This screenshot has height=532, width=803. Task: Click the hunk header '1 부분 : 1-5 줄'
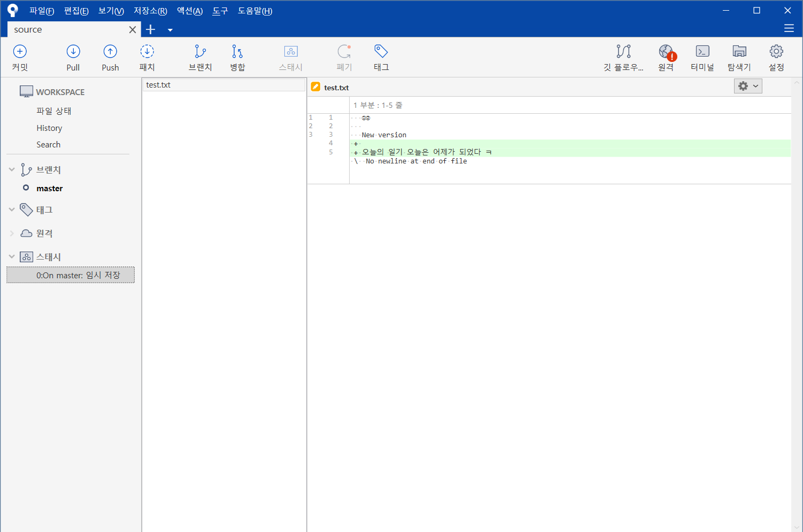click(x=377, y=105)
